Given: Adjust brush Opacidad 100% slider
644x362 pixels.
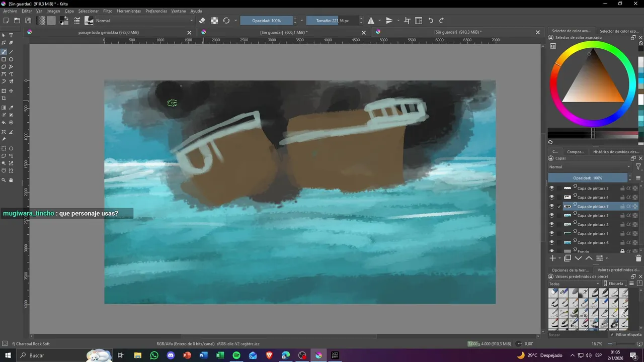Looking at the screenshot, I should (x=267, y=21).
